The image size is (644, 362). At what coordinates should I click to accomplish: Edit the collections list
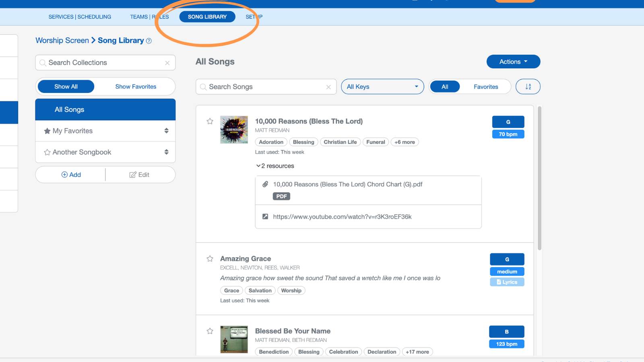139,175
